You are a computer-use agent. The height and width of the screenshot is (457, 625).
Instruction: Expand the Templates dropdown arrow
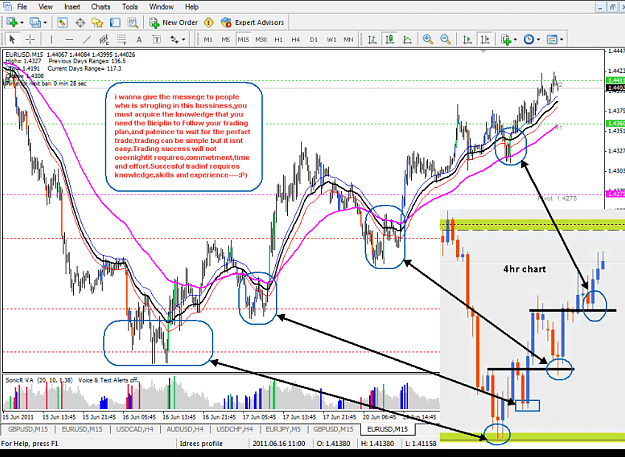pos(562,39)
